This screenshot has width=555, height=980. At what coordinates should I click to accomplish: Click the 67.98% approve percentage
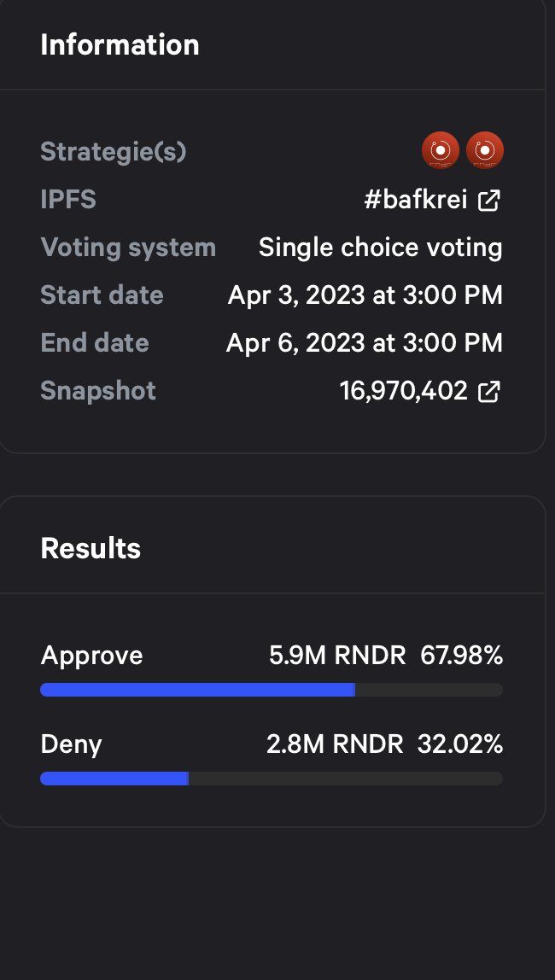461,656
